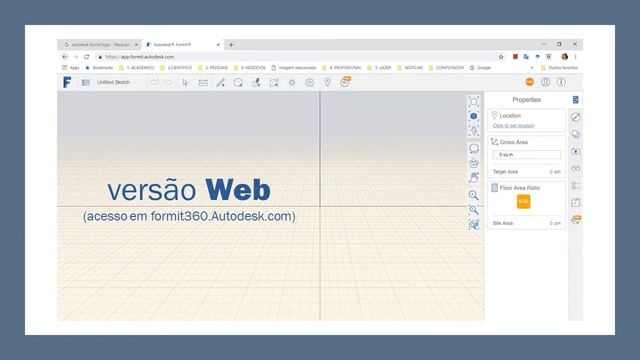Screen dimensions: 640x360
Task: Open the Chrome three-dot menu
Action: tap(575, 57)
